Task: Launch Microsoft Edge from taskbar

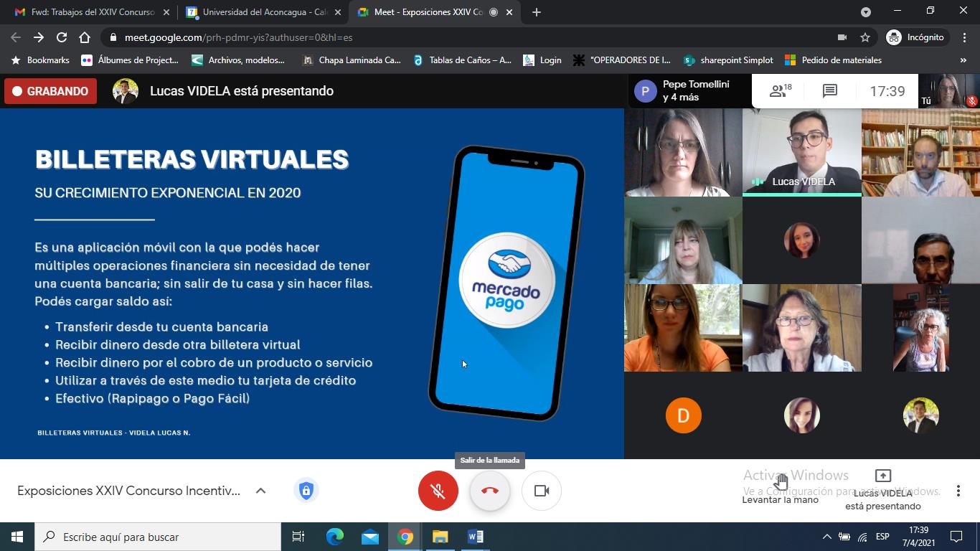Action: (x=335, y=537)
